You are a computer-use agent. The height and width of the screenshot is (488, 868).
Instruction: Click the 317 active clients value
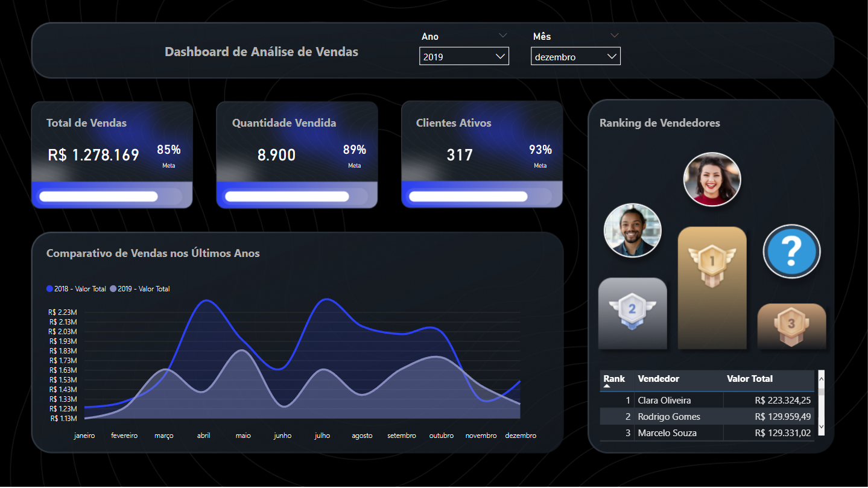[x=460, y=155]
